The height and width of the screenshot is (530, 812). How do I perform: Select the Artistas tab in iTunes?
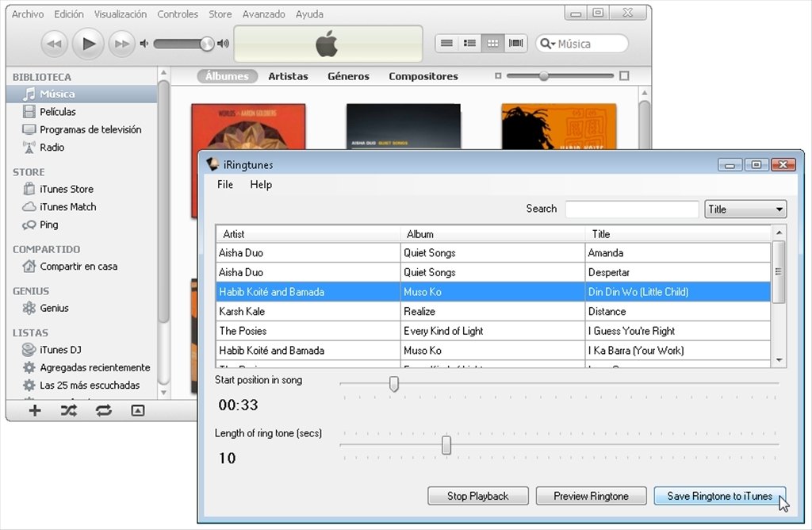click(288, 76)
